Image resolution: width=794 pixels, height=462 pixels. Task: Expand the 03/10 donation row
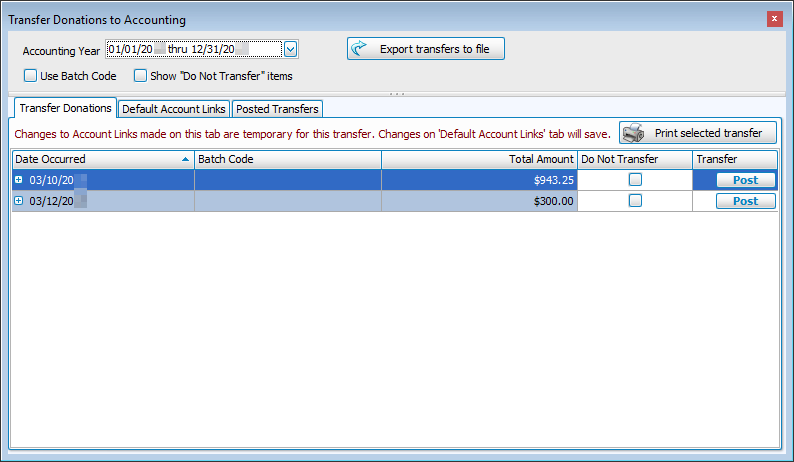[x=18, y=180]
